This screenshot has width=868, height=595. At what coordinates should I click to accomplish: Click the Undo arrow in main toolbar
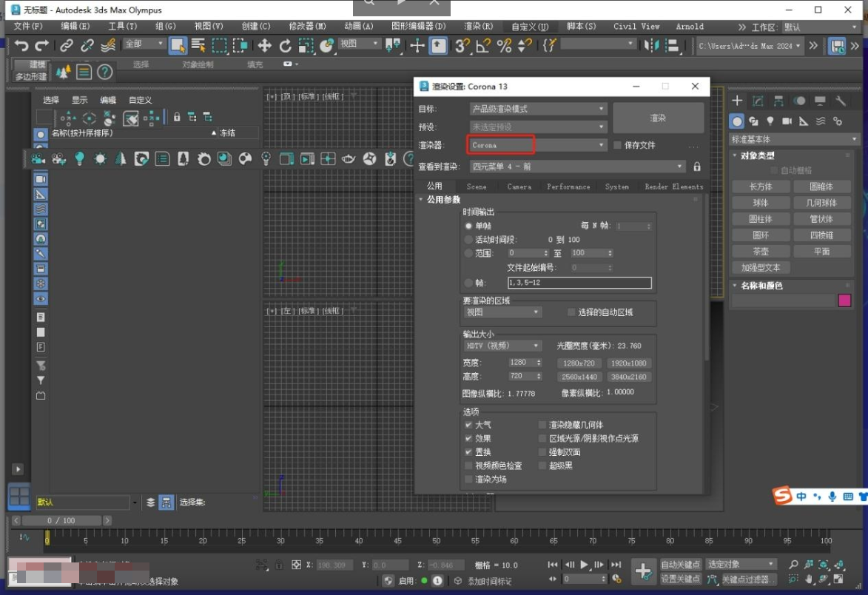click(21, 46)
